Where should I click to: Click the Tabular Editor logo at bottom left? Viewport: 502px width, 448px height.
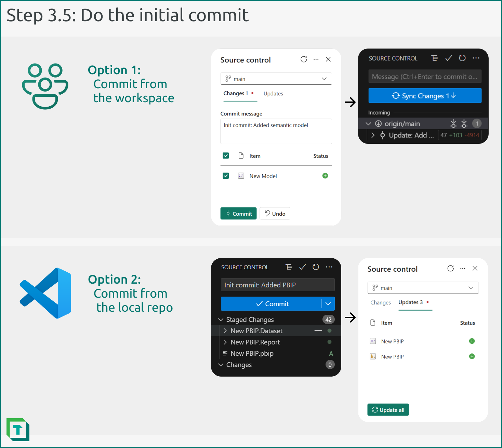point(18,430)
